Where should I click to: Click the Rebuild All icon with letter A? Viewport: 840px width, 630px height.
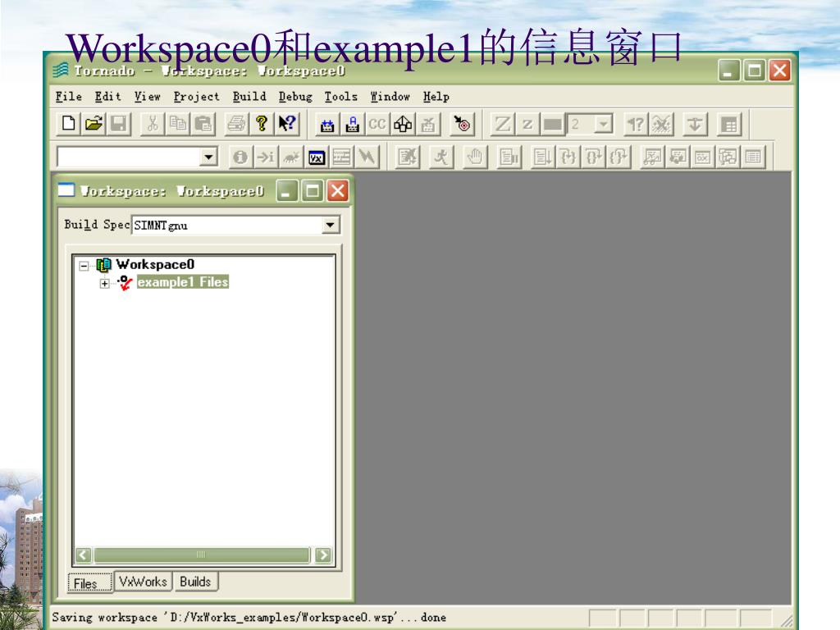pyautogui.click(x=352, y=125)
